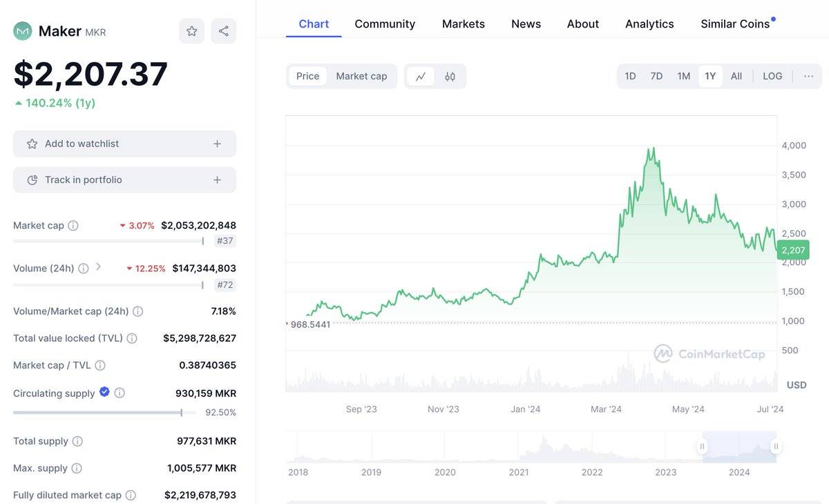Click Market cap info icon
Screen dimensions: 829x504
coord(73,226)
